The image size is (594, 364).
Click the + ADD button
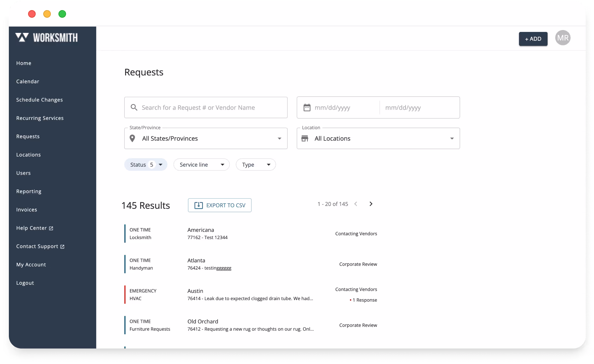coord(533,39)
